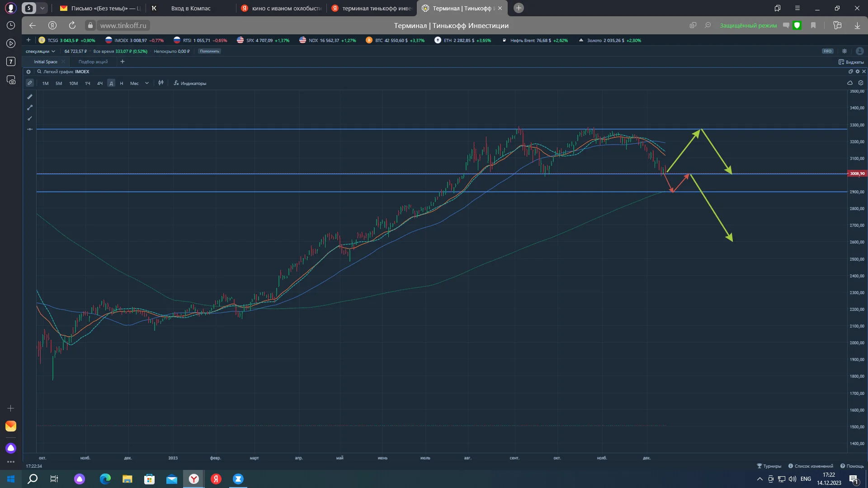Toggle the FIFO mode badge
This screenshot has height=488, width=868.
pos(827,51)
